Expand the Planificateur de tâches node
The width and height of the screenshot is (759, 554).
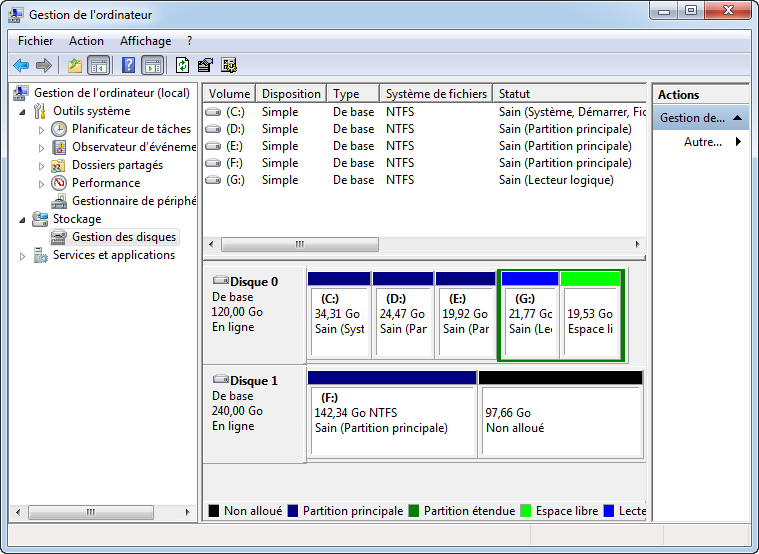tap(41, 130)
